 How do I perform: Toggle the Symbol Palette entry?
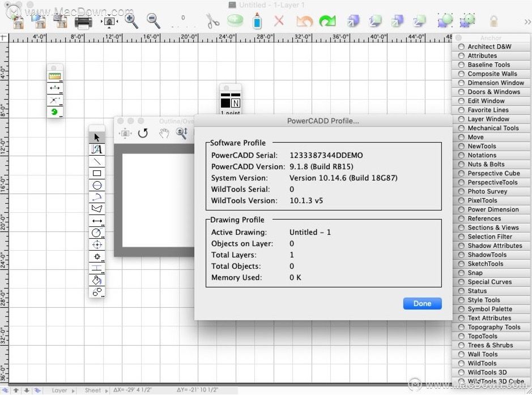point(491,309)
